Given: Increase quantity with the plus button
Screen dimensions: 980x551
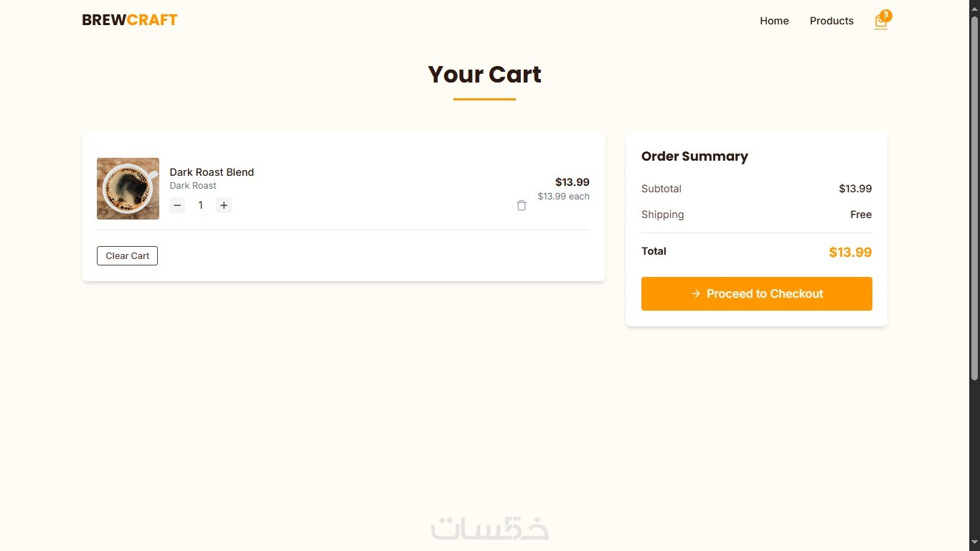Looking at the screenshot, I should tap(224, 206).
